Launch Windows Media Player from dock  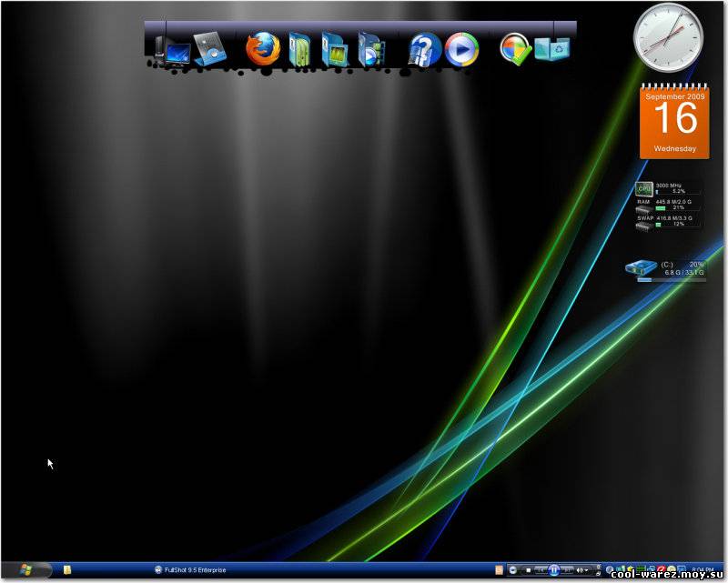click(x=461, y=49)
